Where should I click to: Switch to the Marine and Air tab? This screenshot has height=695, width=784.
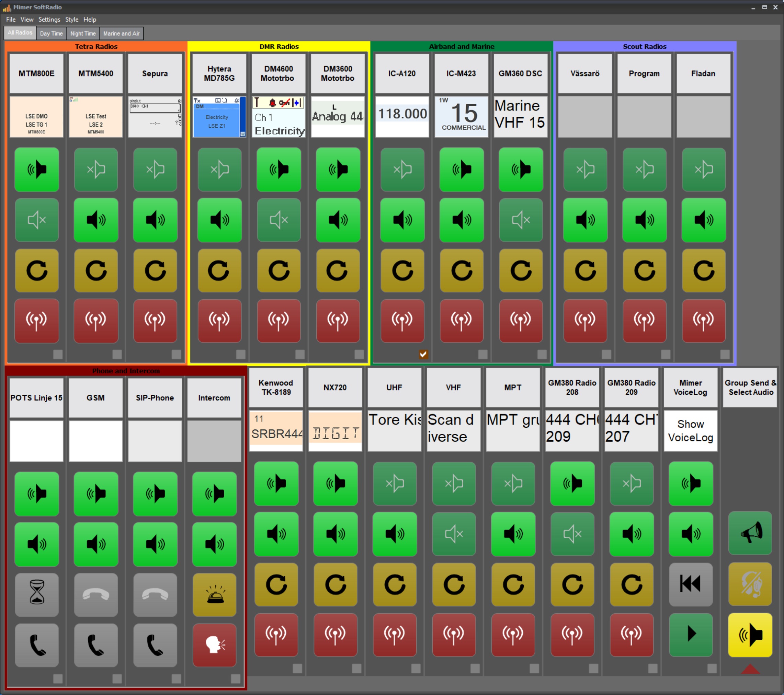(121, 33)
